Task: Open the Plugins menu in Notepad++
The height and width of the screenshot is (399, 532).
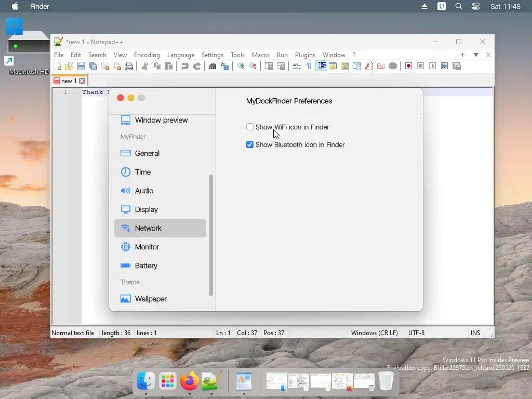Action: tap(305, 55)
